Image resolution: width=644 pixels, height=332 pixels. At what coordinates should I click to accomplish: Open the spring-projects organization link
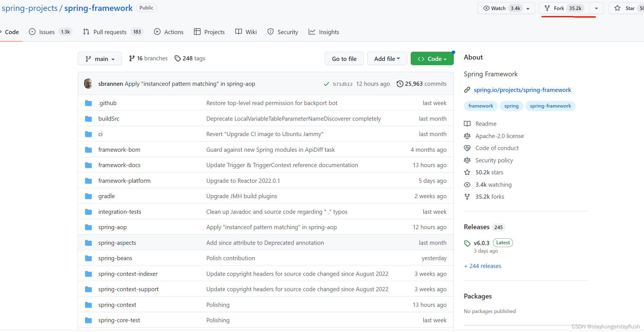(x=30, y=8)
